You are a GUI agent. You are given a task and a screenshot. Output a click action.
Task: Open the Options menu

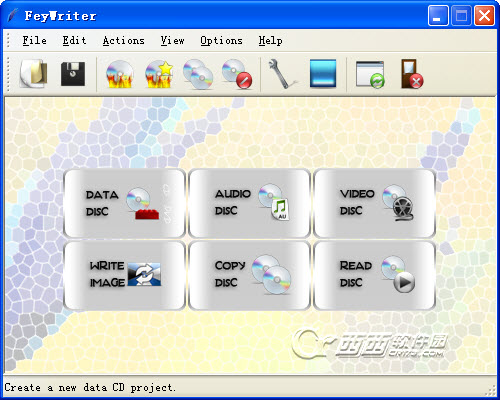tap(221, 41)
